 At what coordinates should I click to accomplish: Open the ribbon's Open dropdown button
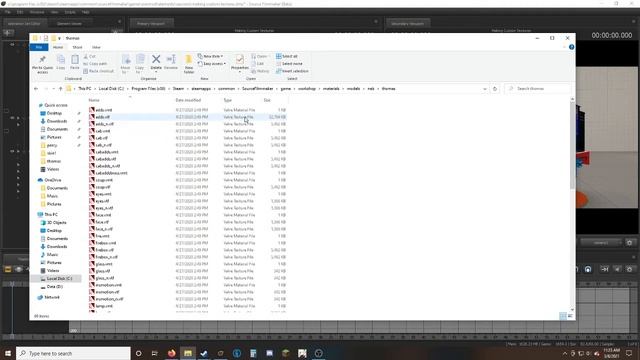coord(260,56)
